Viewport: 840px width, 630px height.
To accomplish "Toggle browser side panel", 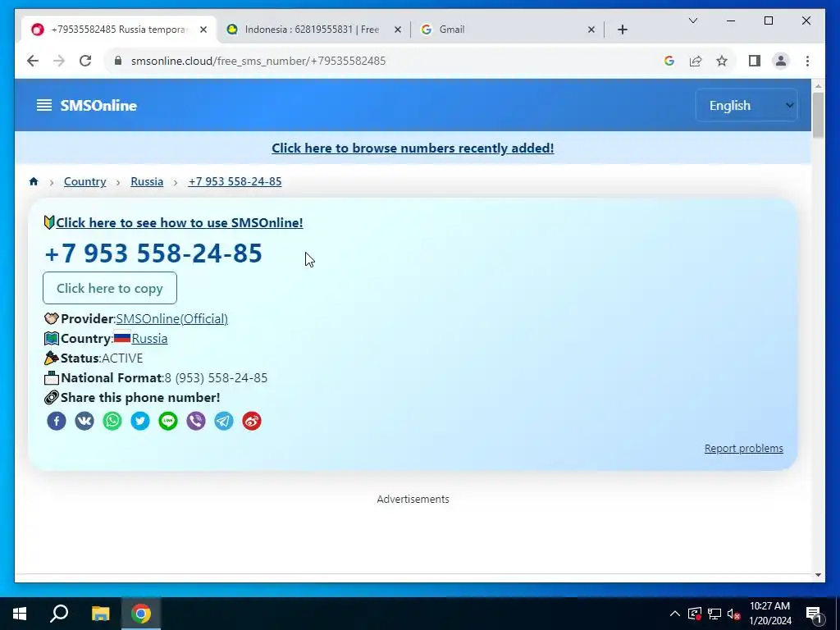I will pos(755,61).
